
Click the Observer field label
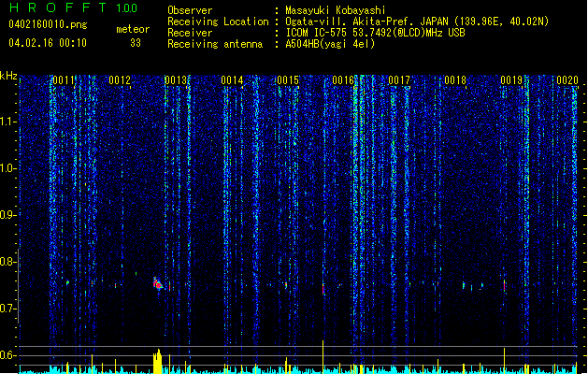(190, 10)
